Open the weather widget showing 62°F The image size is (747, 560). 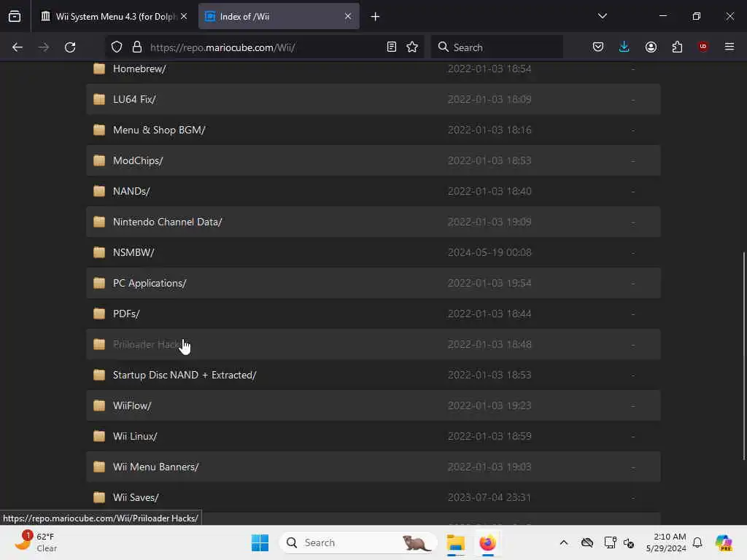point(36,542)
